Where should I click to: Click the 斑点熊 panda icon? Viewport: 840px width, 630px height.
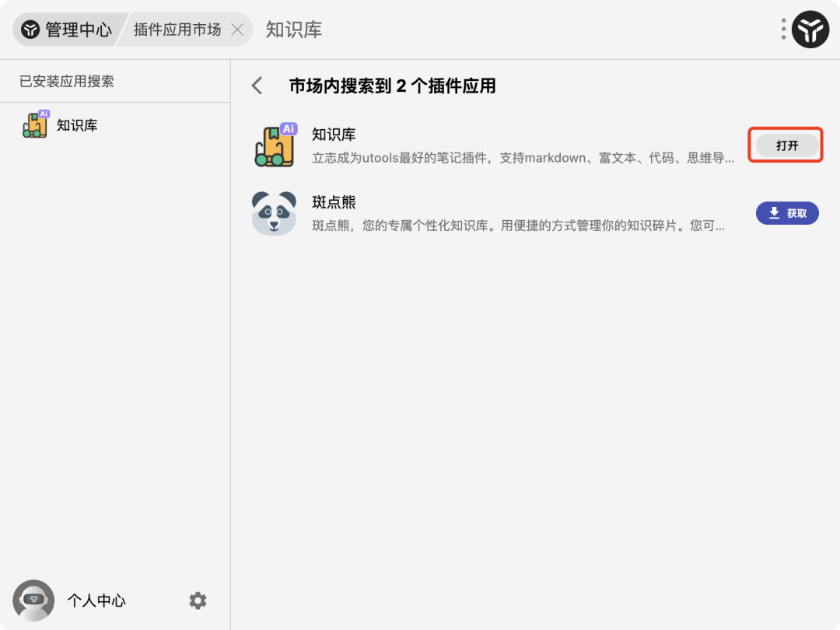coord(274,213)
